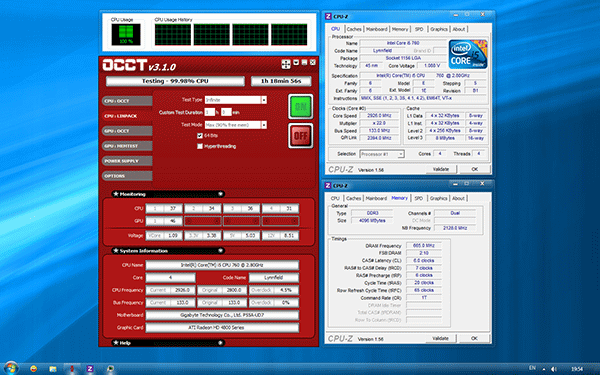Open Windows Explorer folder icon on taskbar

tap(53, 369)
